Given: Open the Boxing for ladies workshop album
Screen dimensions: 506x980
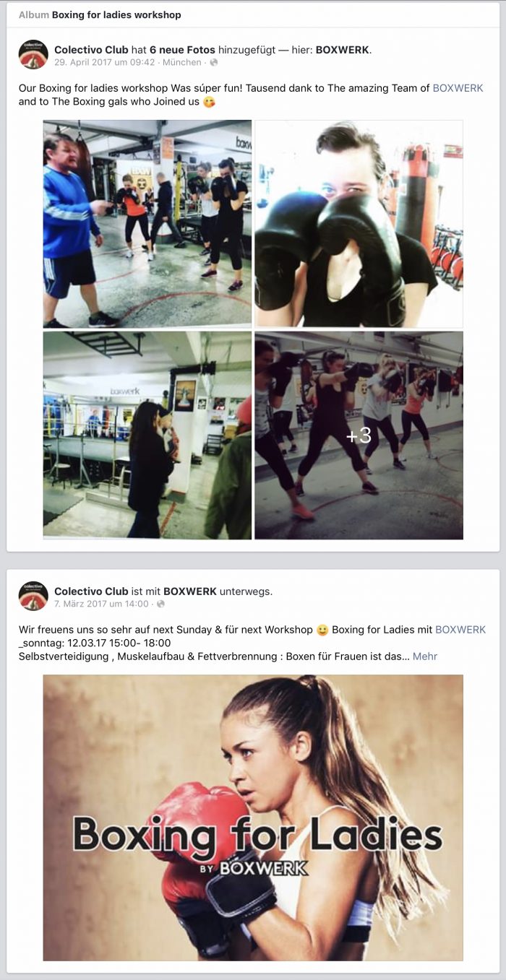Looking at the screenshot, I should click(116, 14).
